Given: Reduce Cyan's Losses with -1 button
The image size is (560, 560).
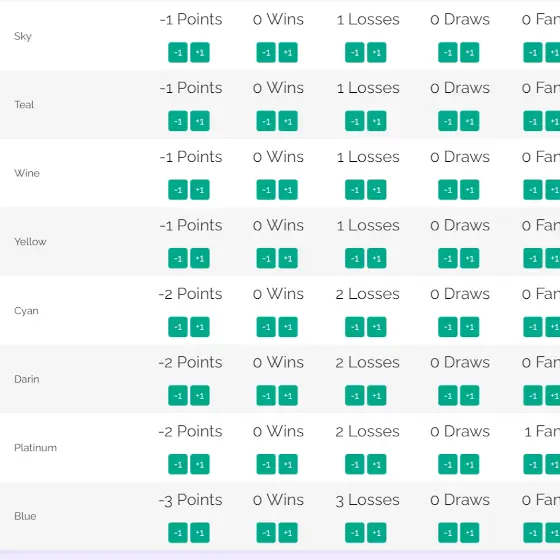Looking at the screenshot, I should [x=355, y=327].
